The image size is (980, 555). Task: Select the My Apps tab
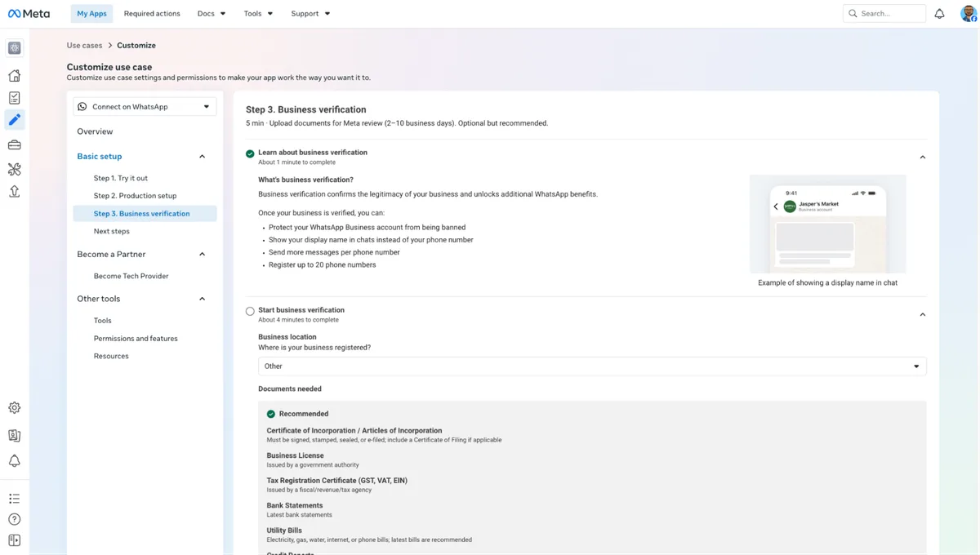click(x=91, y=14)
